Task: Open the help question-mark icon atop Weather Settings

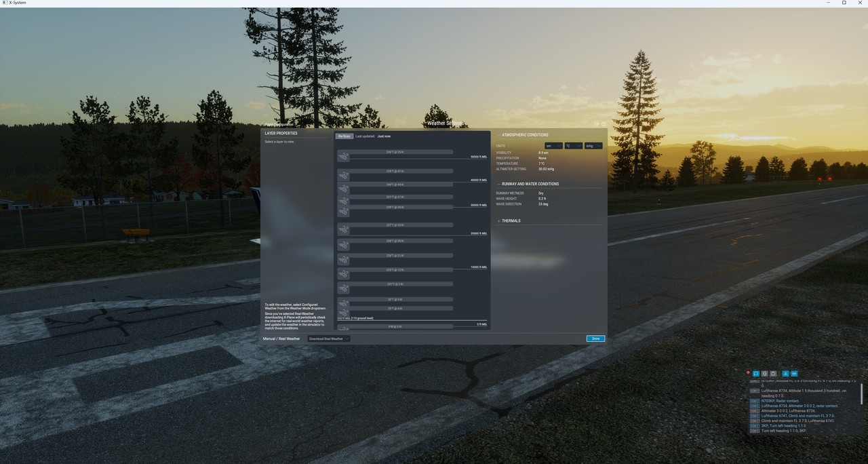Action: [x=604, y=123]
